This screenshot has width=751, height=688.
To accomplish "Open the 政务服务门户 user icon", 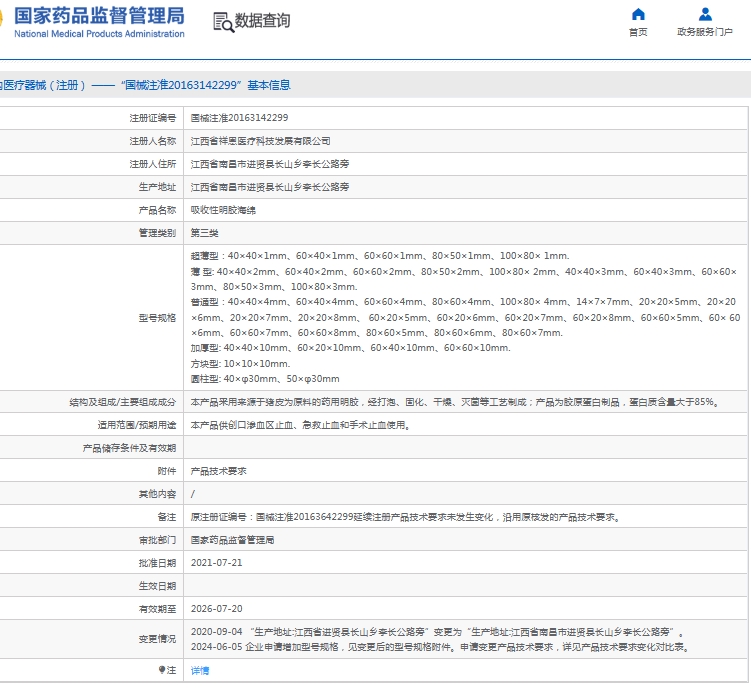I will [x=705, y=14].
